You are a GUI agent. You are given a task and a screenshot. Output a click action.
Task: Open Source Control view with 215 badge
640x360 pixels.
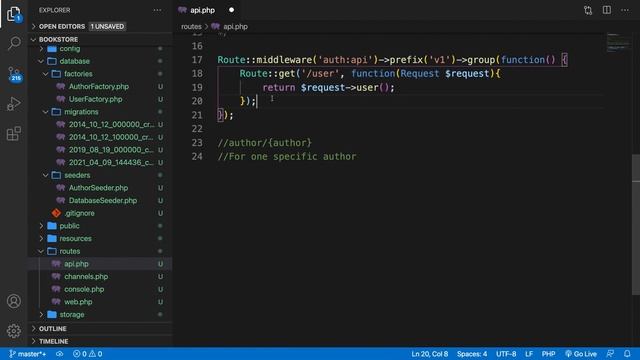coord(14,74)
